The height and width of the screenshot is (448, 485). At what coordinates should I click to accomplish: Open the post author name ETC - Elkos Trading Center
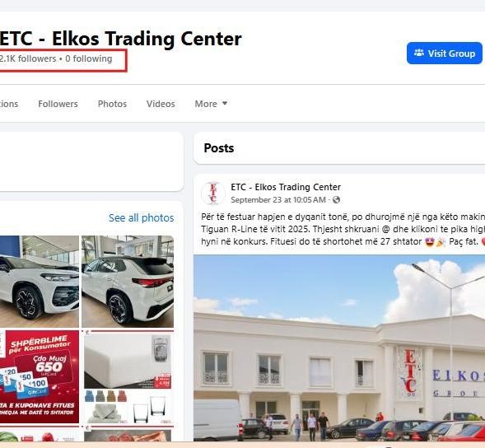286,187
